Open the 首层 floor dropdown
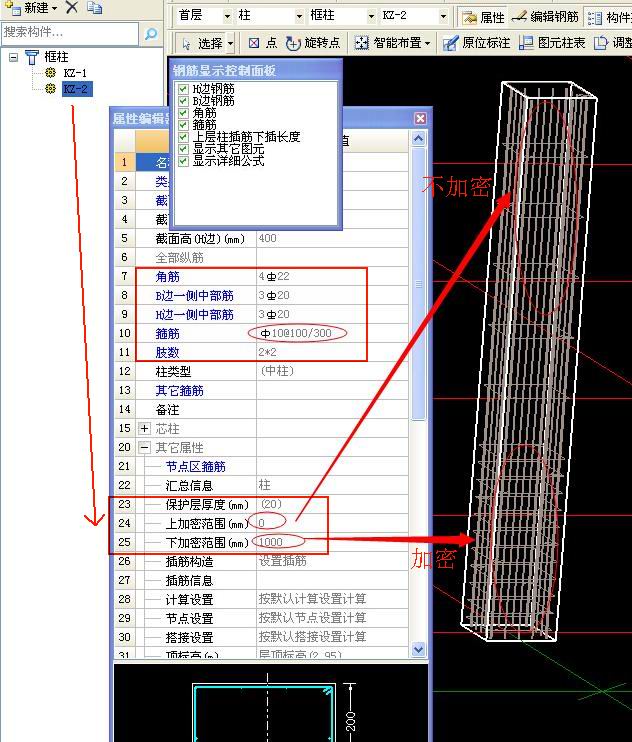 (x=227, y=17)
